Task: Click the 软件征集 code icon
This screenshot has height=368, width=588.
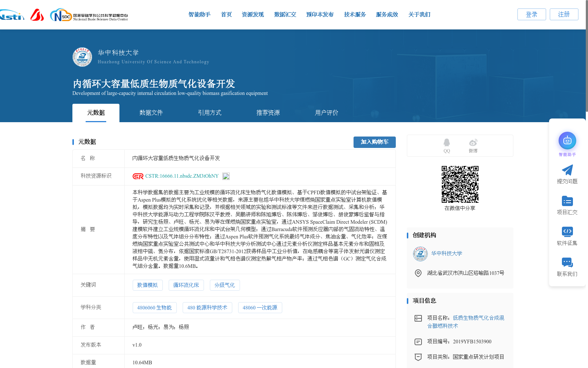Action: coord(567,231)
